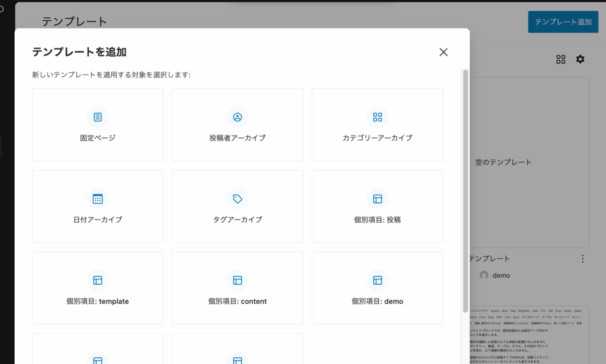Click the modal's vertical scrollbar
606x364 pixels.
click(x=465, y=178)
